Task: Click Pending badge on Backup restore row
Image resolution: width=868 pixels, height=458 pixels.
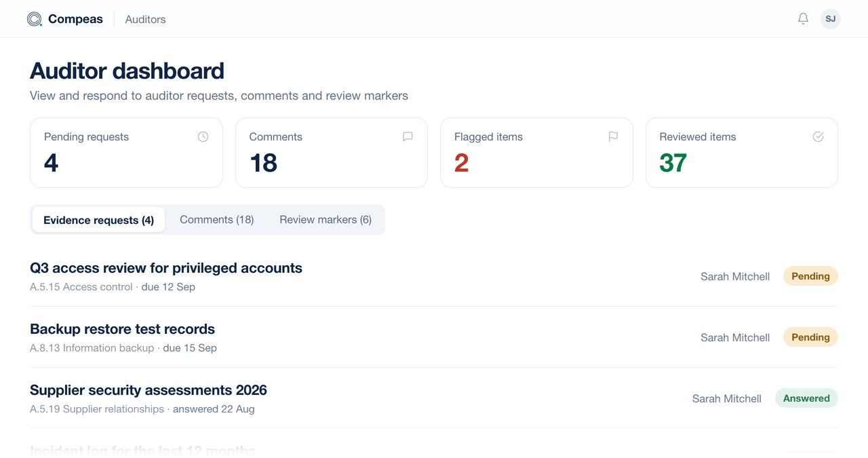Action: (810, 337)
